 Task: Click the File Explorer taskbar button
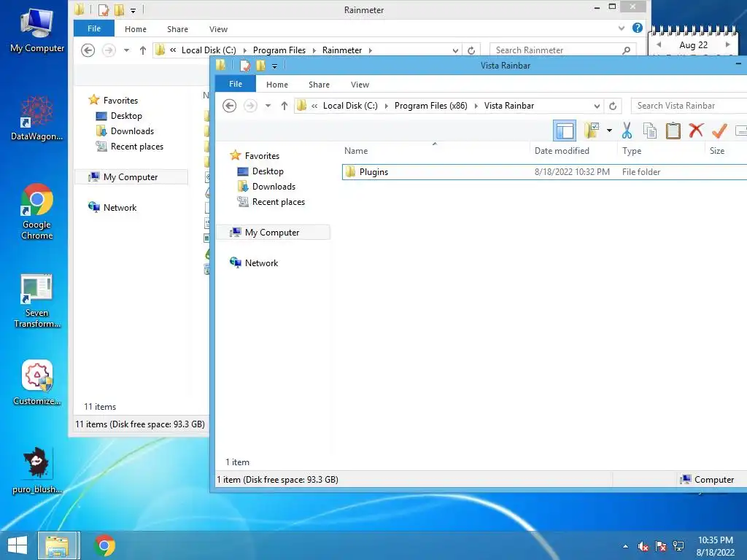pos(57,545)
